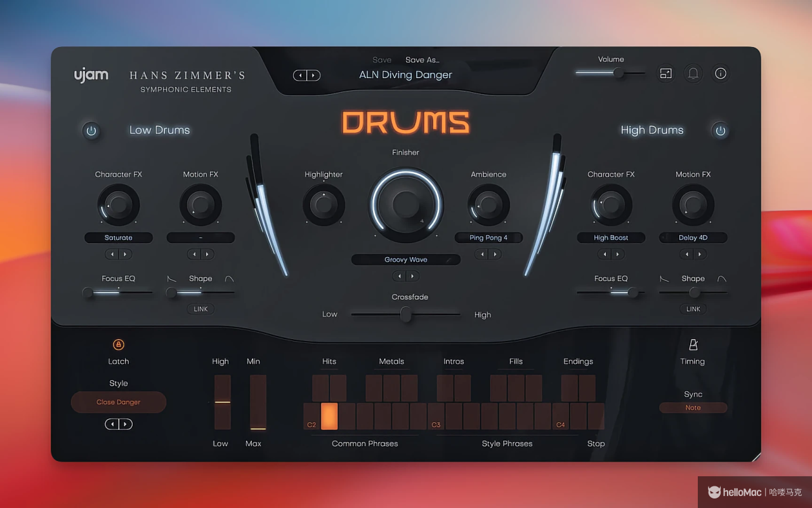812x508 pixels.
Task: Adjust the High Drums Shape slider
Action: (x=695, y=293)
